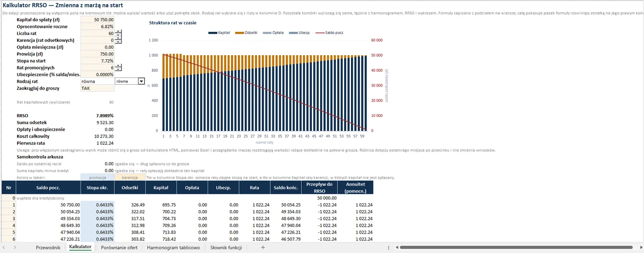
Task: Select Kapitał do spłaty value 50 750.00
Action: [97, 20]
